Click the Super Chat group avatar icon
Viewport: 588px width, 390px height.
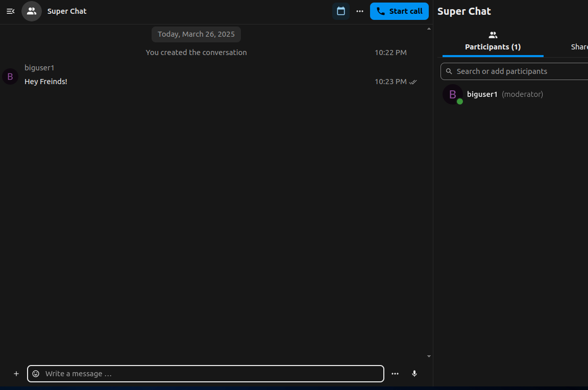[x=32, y=11]
